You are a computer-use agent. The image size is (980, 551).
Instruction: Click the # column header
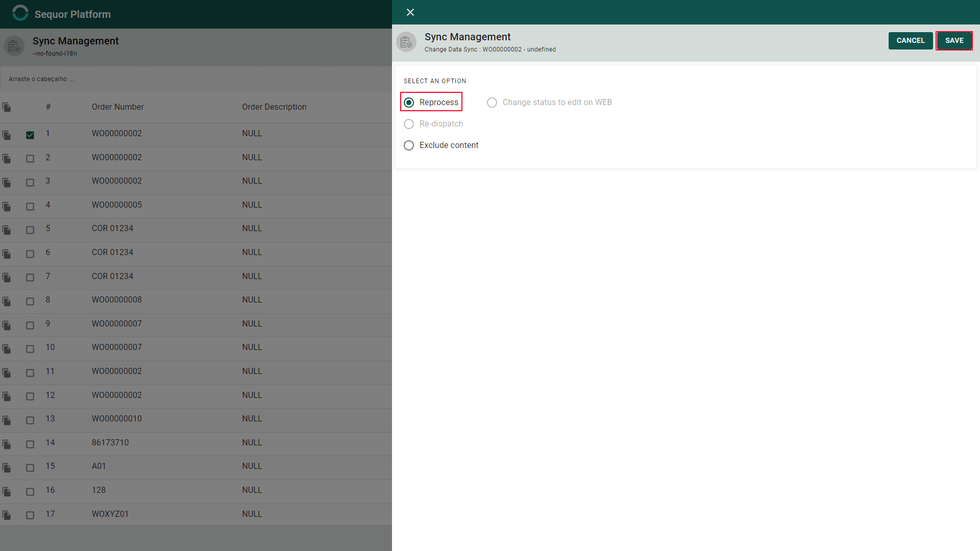coord(48,107)
